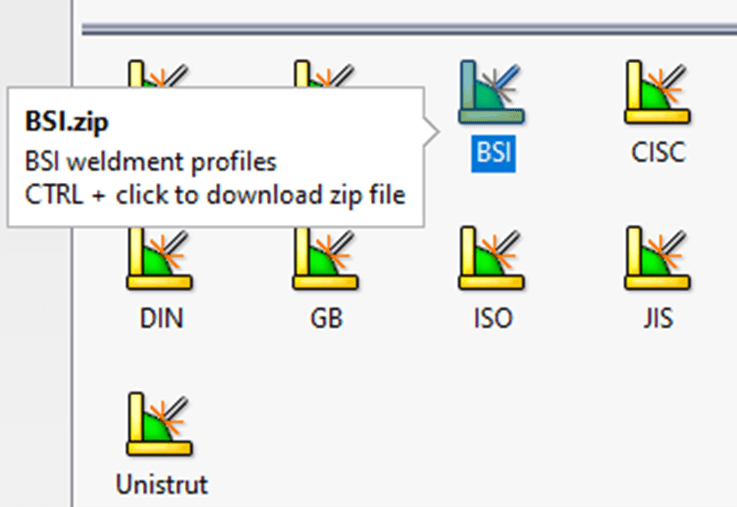Click the vertical splitter beside the left pane

pyautogui.click(x=73, y=254)
